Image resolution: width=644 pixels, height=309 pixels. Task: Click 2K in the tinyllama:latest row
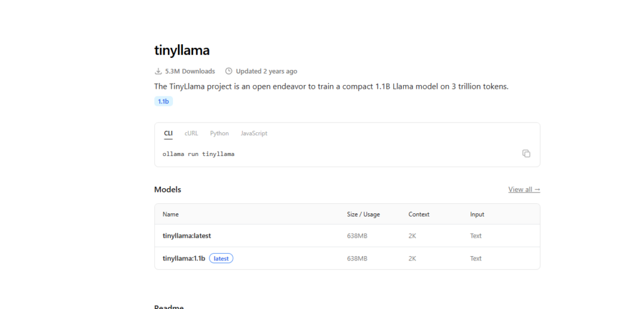coord(413,236)
